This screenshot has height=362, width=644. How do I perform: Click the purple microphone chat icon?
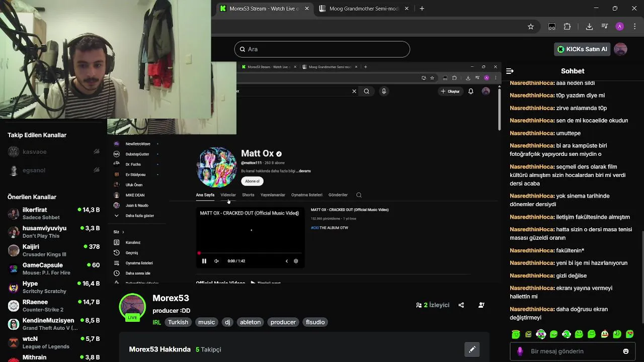[x=520, y=351]
